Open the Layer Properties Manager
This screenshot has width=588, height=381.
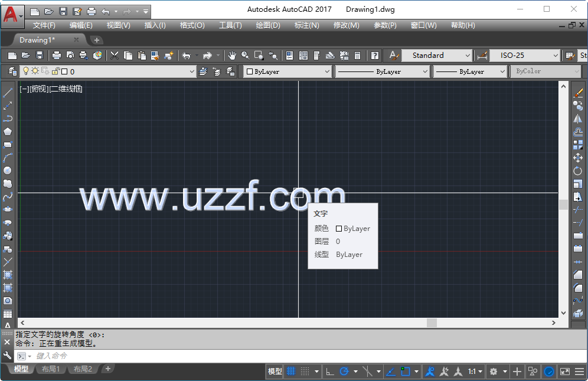point(12,71)
